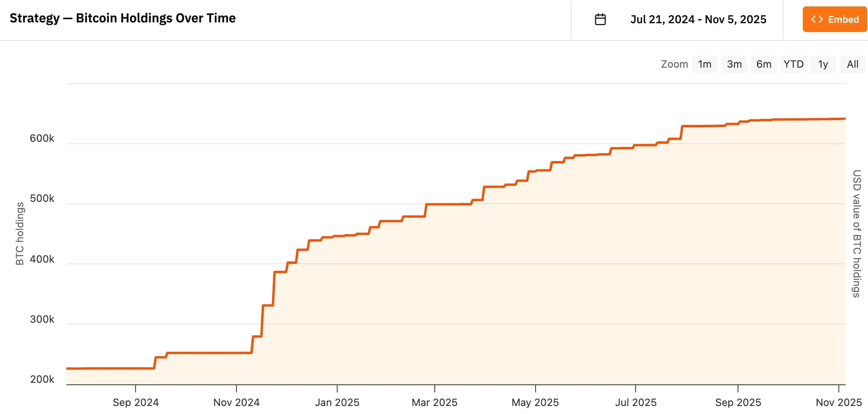Screen dimensions: 868x414
Task: Click the Sep 2024 x-axis label
Action: tap(136, 402)
